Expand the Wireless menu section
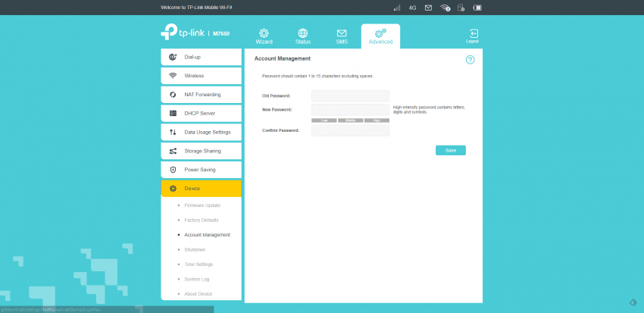Viewport: 644px width, 313px height. [201, 76]
